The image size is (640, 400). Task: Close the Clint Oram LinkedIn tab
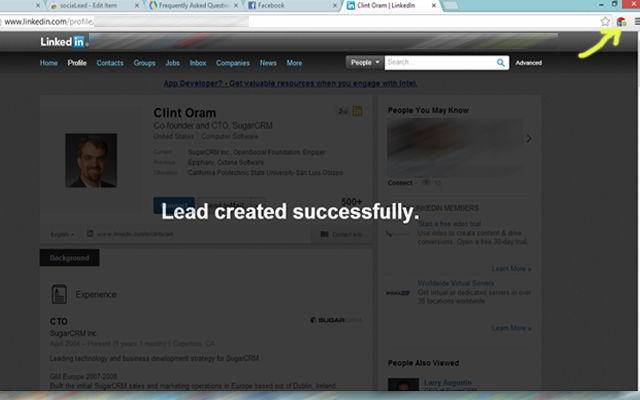click(x=434, y=5)
